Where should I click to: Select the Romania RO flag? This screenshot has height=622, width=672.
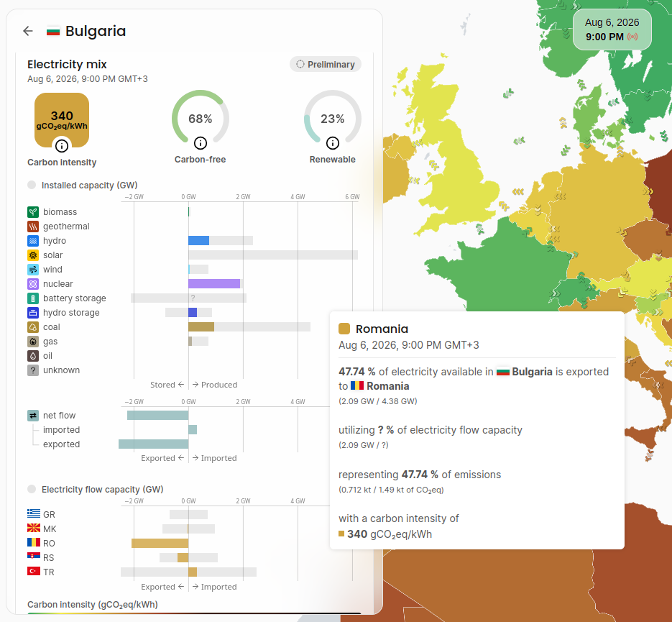[34, 542]
